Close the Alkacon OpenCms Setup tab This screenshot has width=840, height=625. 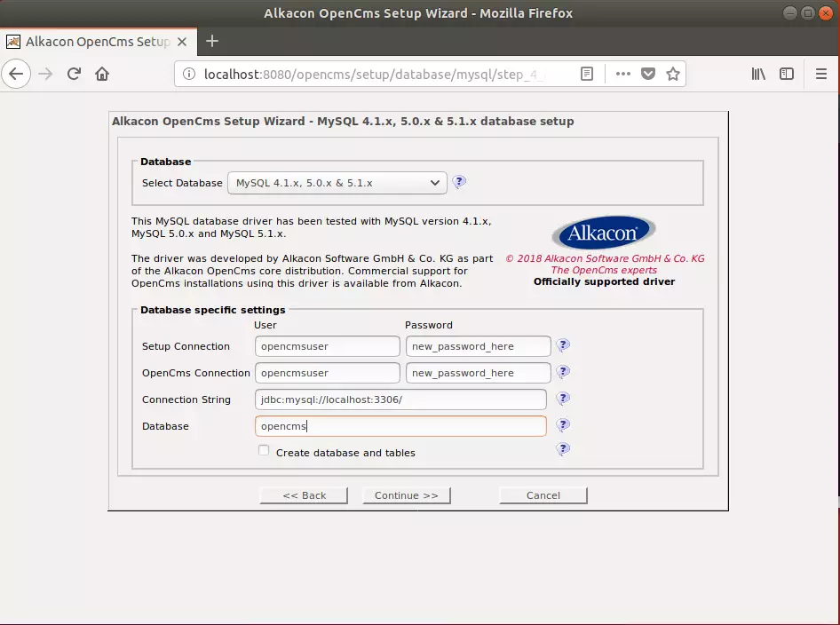tap(182, 42)
